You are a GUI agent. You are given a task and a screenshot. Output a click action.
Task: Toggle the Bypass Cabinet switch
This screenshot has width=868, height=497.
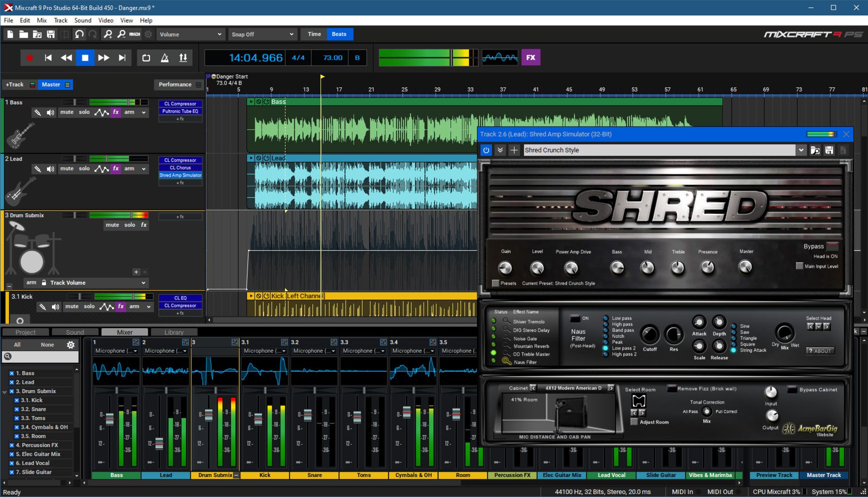click(792, 389)
